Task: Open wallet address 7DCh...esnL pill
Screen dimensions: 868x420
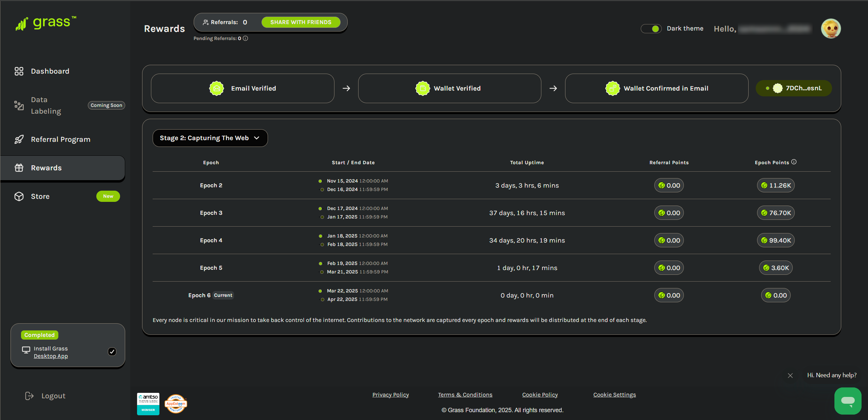Action: pos(794,88)
